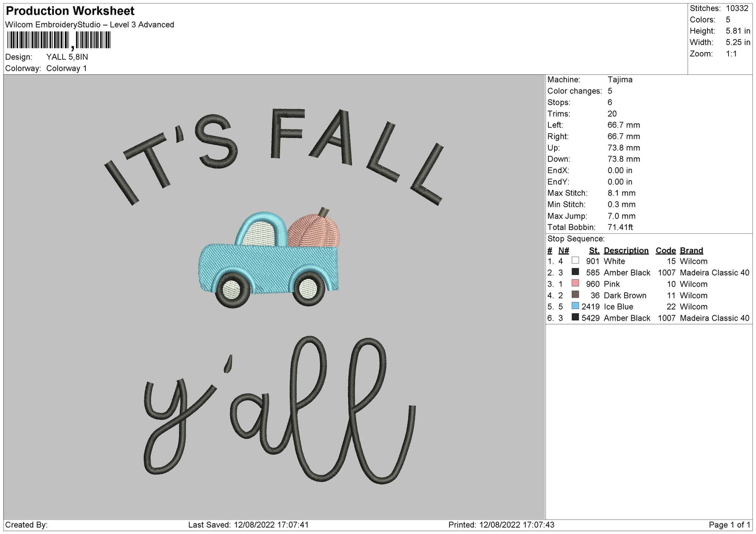Screen dimensions: 756x534
Task: Click the 'White' description in row 1
Action: [x=614, y=261]
